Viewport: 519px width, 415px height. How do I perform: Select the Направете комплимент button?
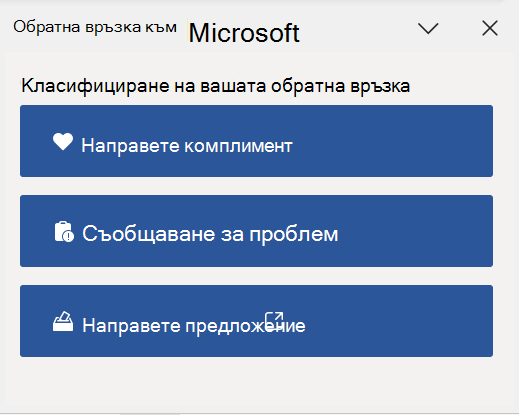point(256,141)
